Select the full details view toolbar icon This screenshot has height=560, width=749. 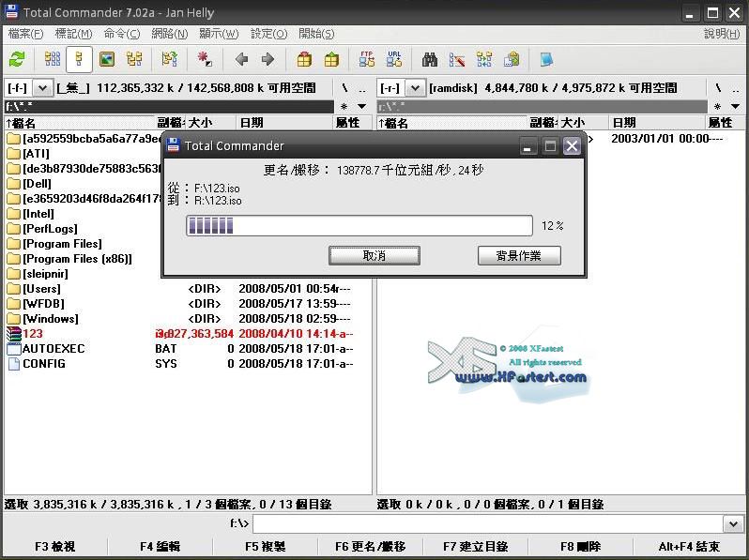coord(79,59)
